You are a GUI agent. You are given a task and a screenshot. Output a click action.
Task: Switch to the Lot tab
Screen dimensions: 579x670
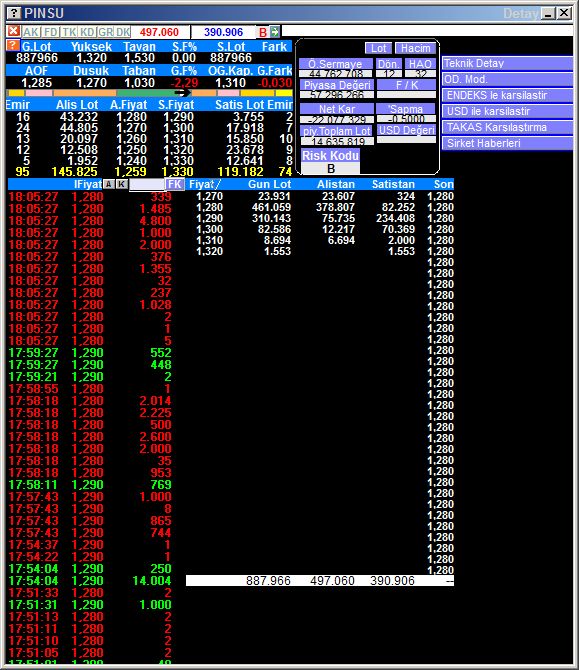click(x=378, y=48)
